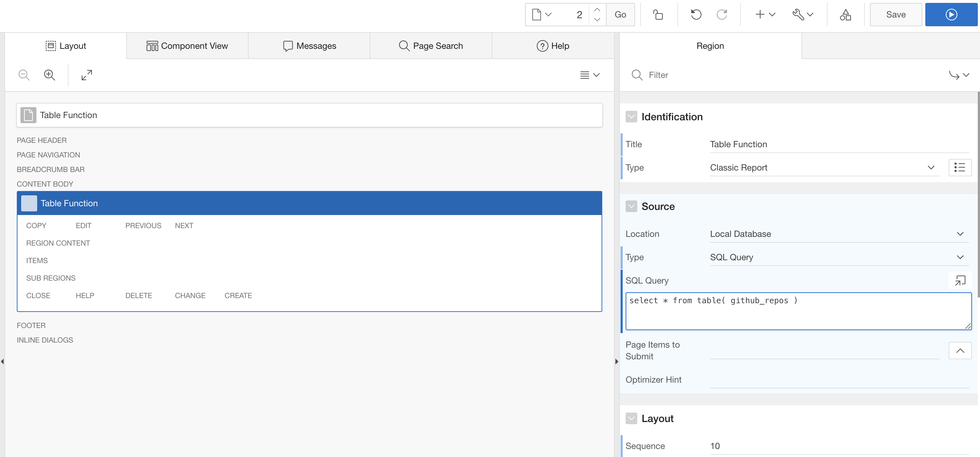
Task: Collapse the Identification section
Action: pyautogui.click(x=631, y=117)
